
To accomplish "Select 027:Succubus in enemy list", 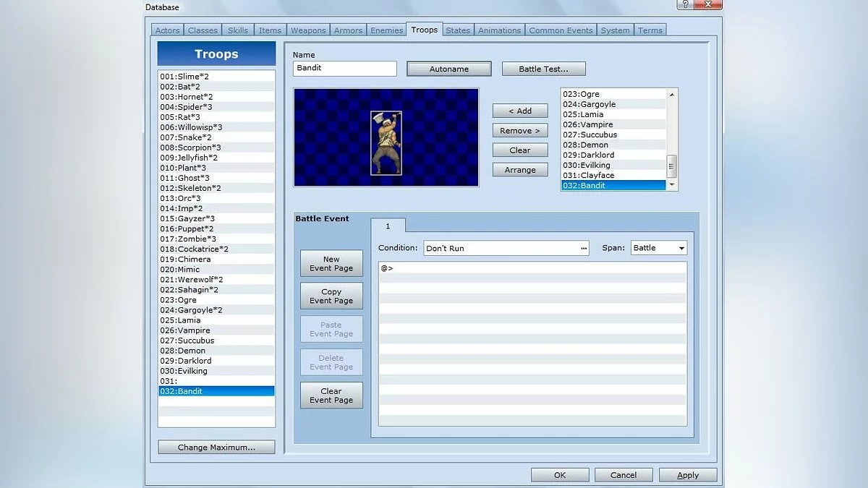I will tap(613, 134).
